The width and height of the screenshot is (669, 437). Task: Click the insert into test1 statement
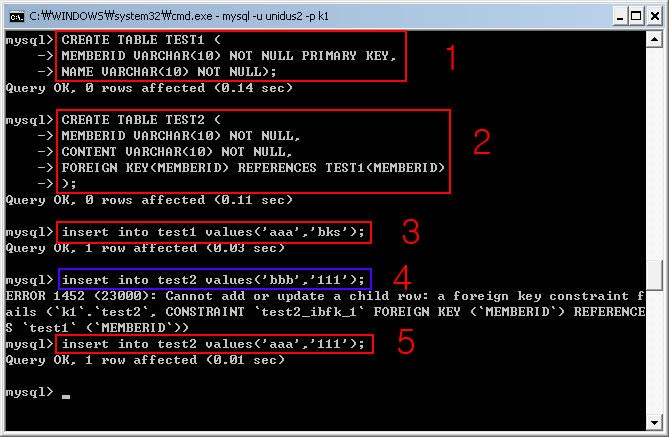213,232
